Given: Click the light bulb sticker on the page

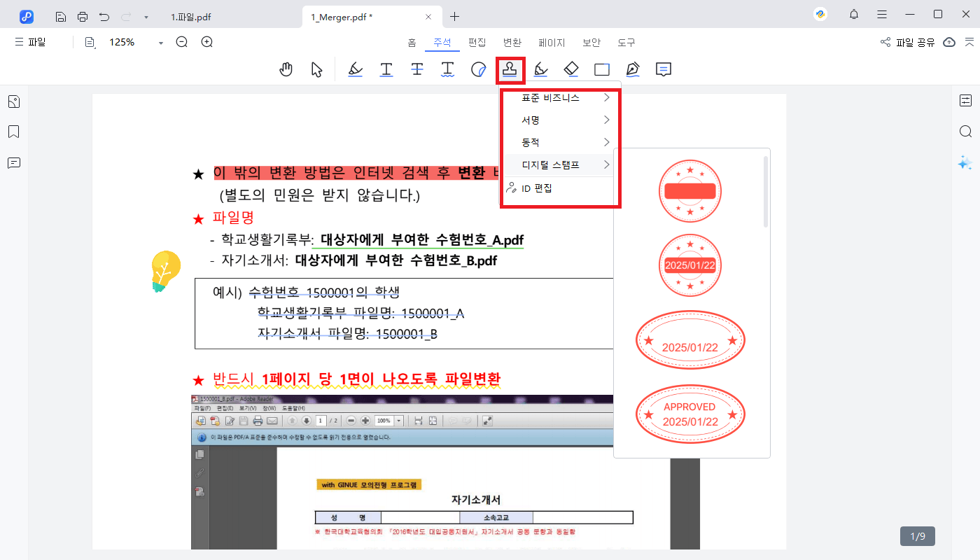Looking at the screenshot, I should pyautogui.click(x=165, y=271).
